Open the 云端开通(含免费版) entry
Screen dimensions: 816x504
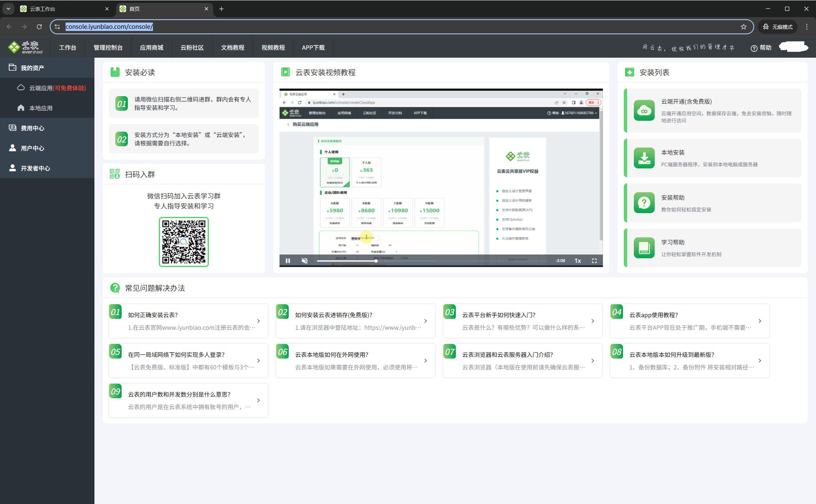click(x=713, y=110)
